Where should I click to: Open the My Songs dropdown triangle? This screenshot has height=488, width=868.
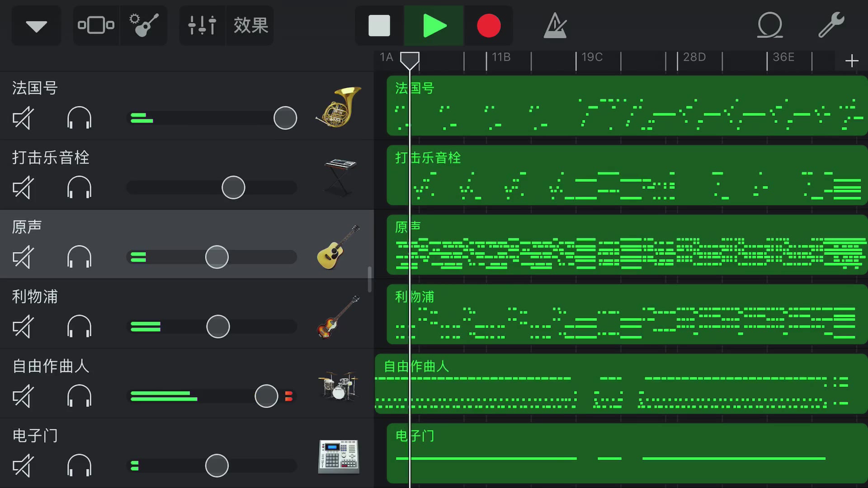click(x=36, y=26)
